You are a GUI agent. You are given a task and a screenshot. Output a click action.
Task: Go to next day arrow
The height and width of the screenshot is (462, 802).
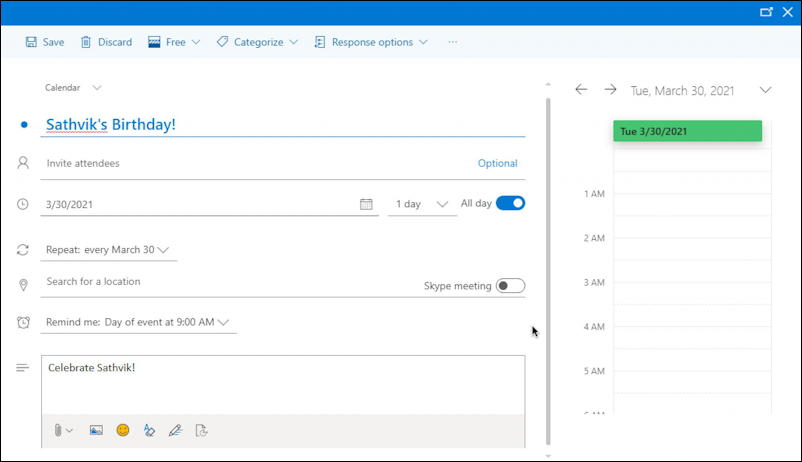tap(610, 90)
